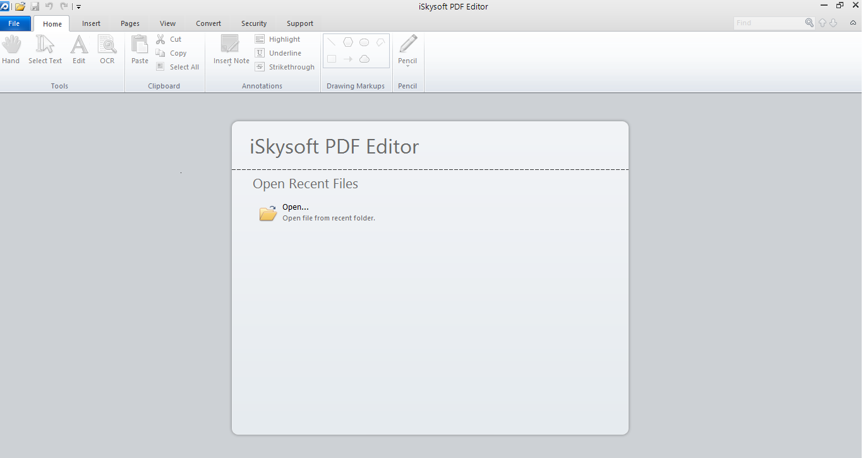
Task: Click the undo arrow in quick access toolbar
Action: point(49,6)
